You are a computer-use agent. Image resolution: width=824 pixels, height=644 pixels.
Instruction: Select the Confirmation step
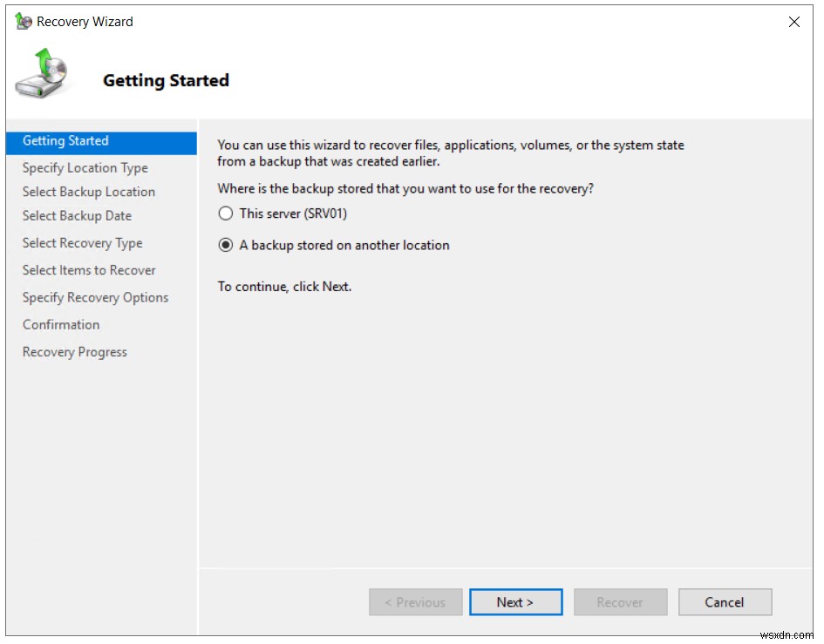click(x=61, y=324)
